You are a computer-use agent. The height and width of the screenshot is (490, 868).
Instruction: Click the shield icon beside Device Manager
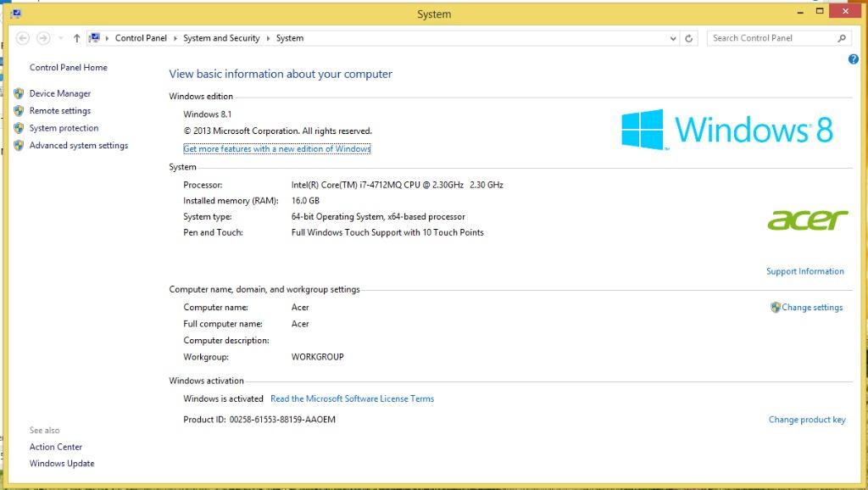pos(19,93)
